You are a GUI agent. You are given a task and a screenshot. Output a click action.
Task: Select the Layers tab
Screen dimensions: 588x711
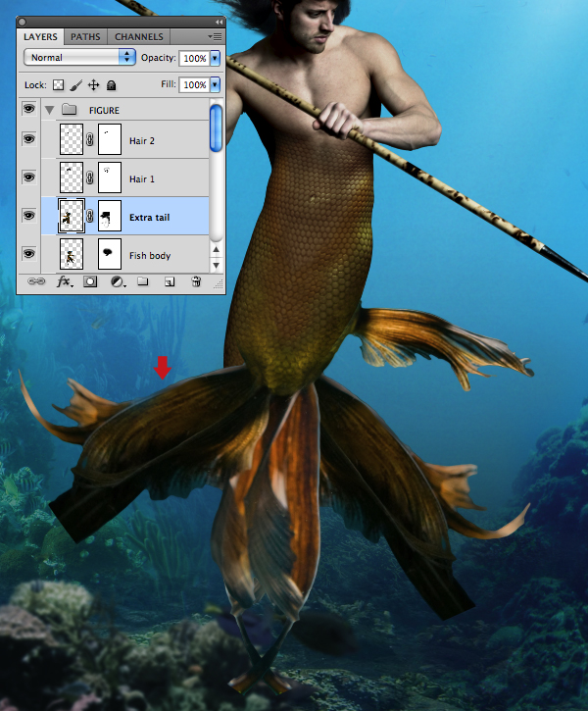pyautogui.click(x=40, y=36)
